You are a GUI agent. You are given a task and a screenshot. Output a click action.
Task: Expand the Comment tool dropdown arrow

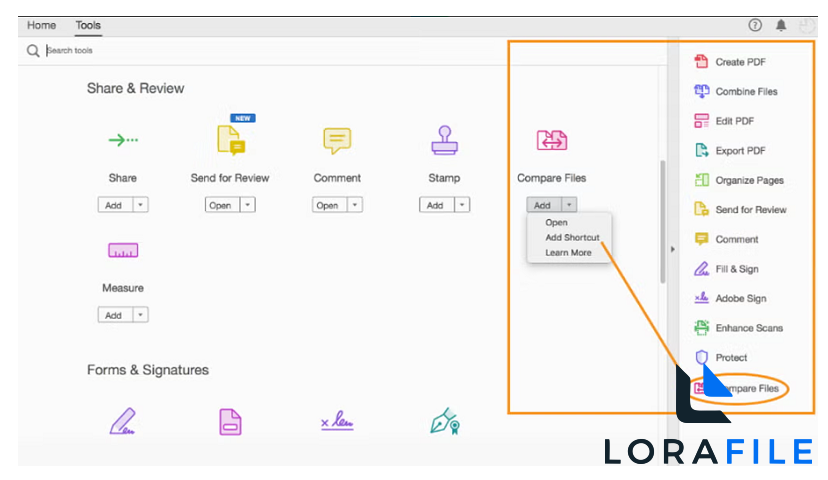pos(355,205)
